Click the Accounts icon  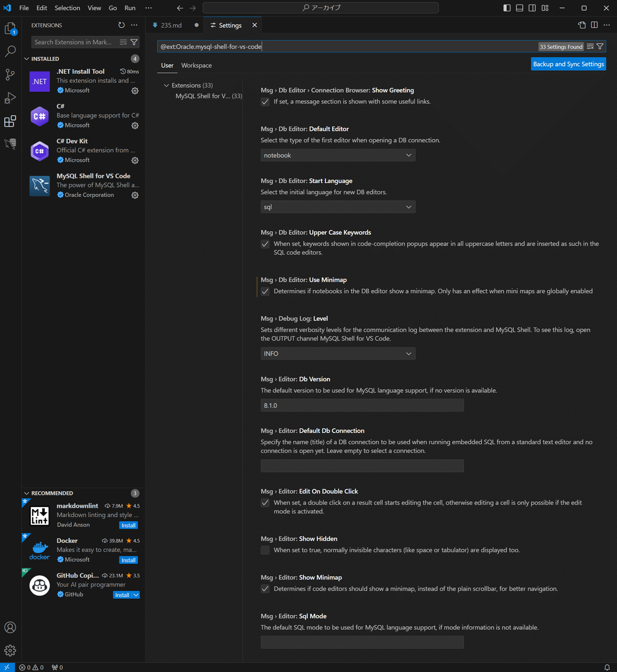pos(10,627)
